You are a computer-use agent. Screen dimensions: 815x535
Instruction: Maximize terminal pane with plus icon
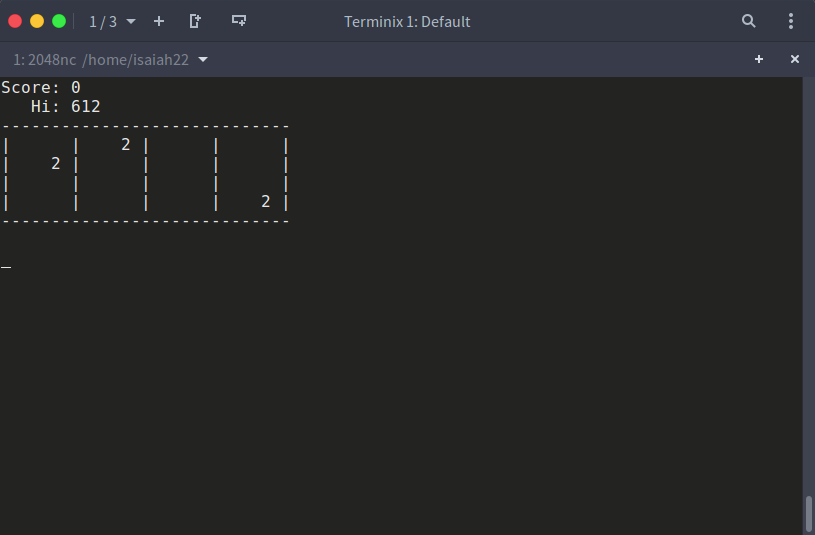(x=759, y=59)
